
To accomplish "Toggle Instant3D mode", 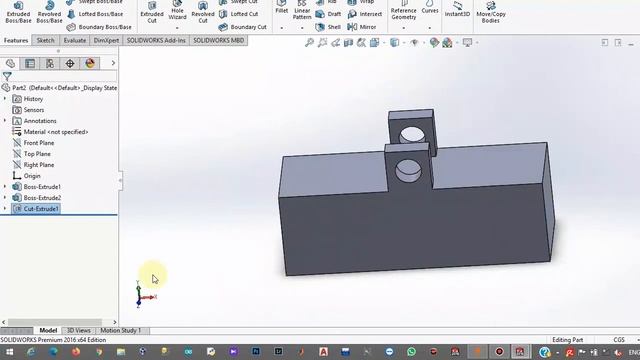I will pos(457,10).
